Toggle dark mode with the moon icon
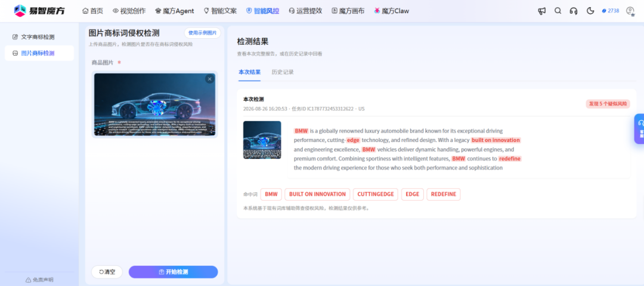 [590, 11]
